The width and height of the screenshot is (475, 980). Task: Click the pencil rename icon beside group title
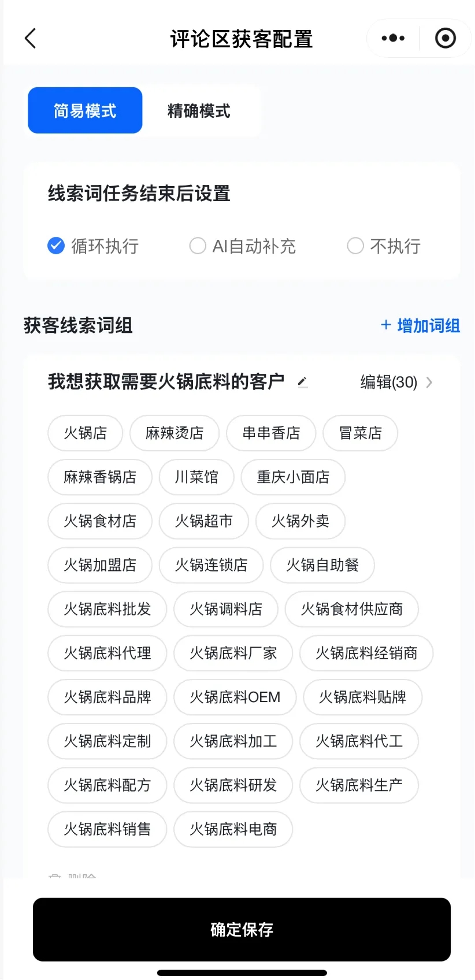[x=302, y=382]
